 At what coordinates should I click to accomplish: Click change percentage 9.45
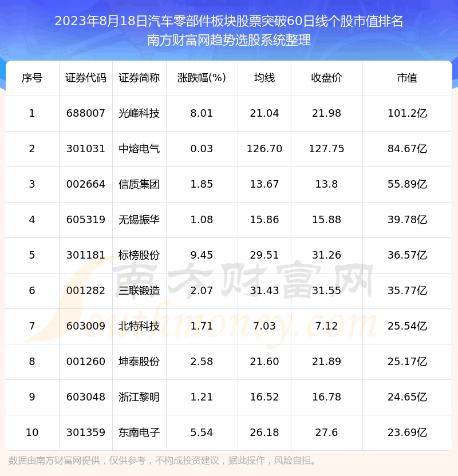point(202,255)
